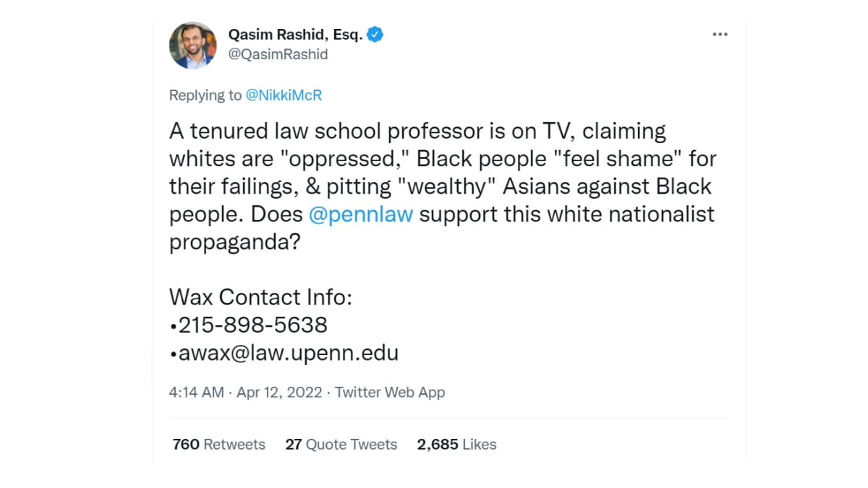Click the phone number 215-898-5638
The height and width of the screenshot is (488, 868).
pos(252,325)
